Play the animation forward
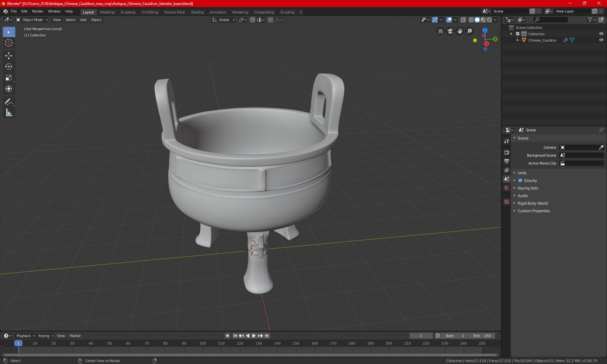607x364 pixels. pos(254,336)
